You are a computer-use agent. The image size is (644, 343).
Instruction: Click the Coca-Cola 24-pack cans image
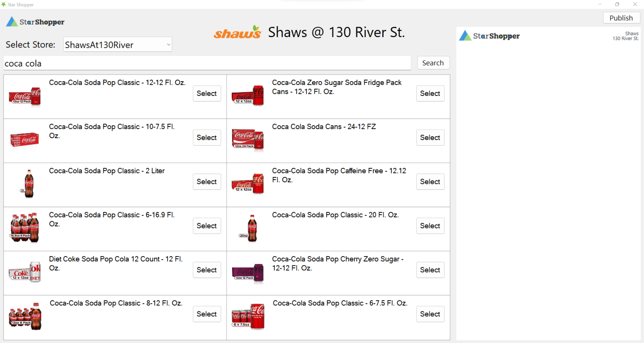248,139
